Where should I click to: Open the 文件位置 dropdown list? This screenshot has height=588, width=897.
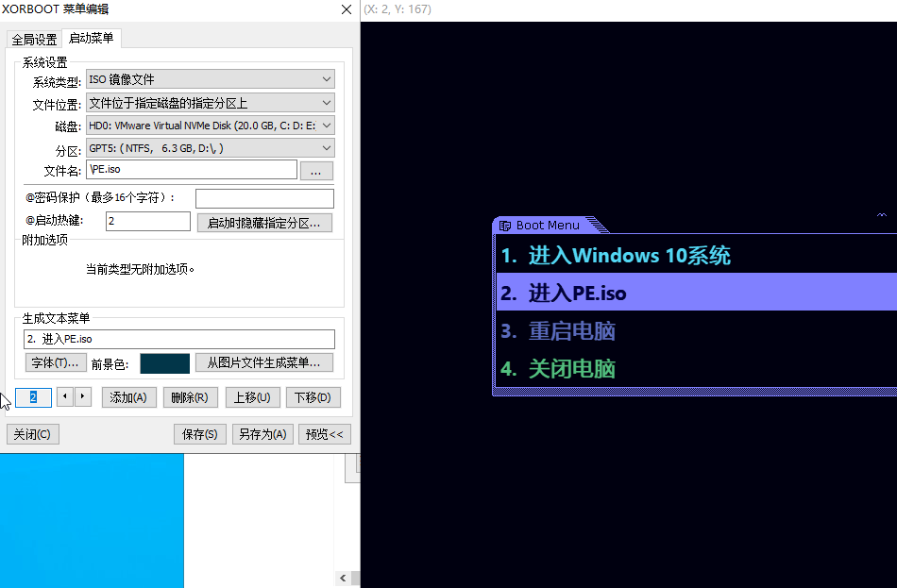[x=326, y=103]
